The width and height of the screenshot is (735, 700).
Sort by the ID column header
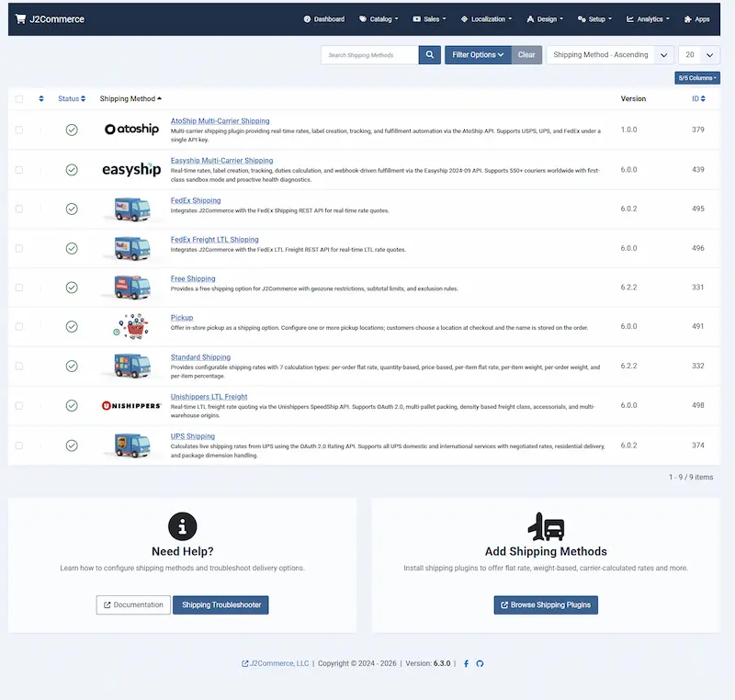click(698, 98)
